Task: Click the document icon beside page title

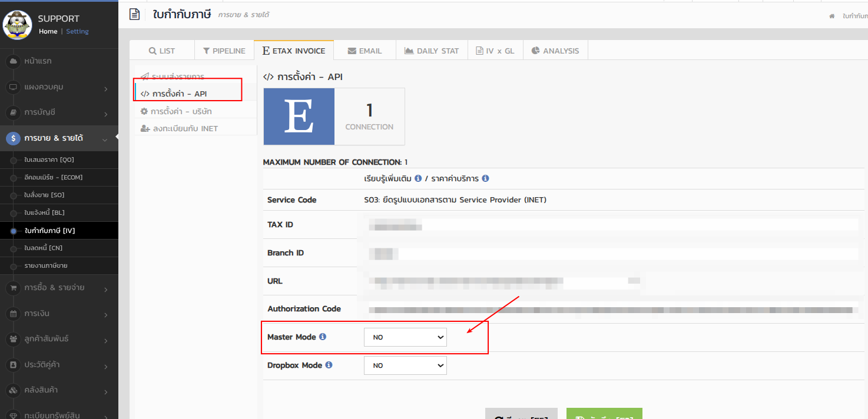Action: (x=135, y=15)
